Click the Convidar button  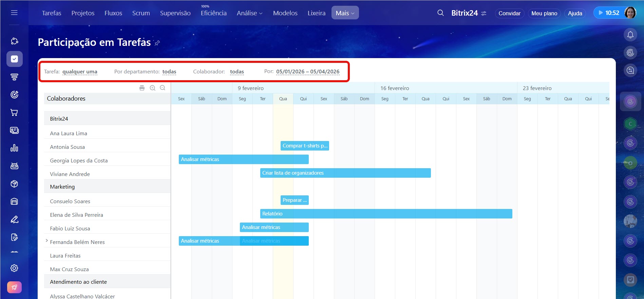[x=509, y=13]
